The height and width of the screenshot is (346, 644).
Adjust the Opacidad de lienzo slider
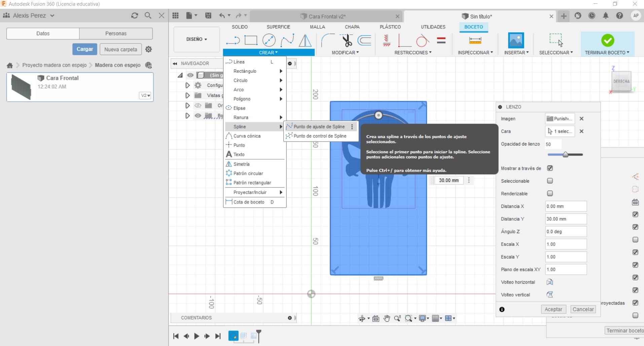(565, 154)
